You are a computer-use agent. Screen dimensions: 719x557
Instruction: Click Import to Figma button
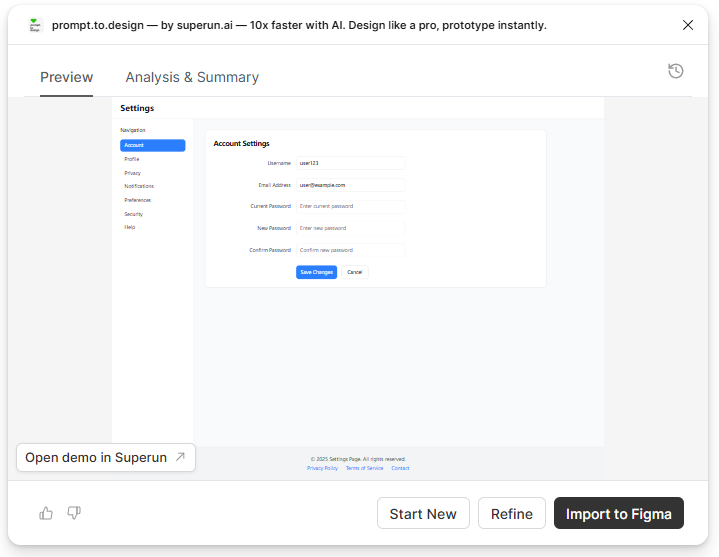pyautogui.click(x=619, y=513)
